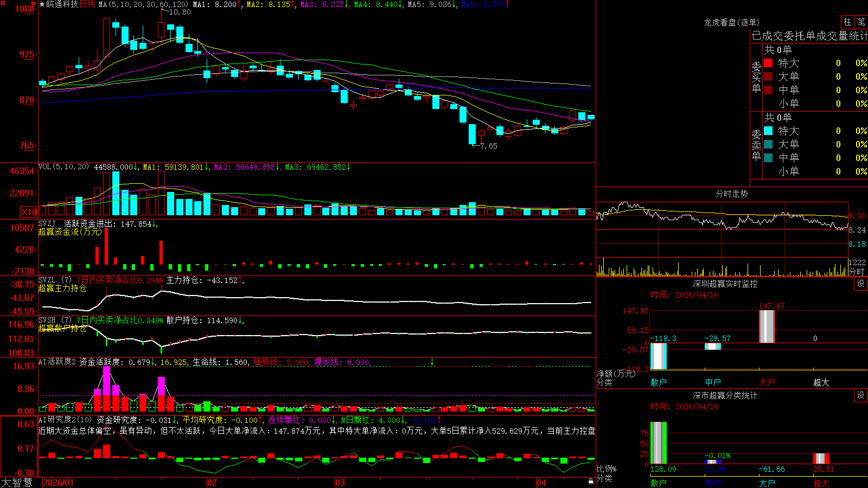Click 散户 category in 深市超赢分类统计 chart
The width and height of the screenshot is (868, 488).
tap(659, 483)
